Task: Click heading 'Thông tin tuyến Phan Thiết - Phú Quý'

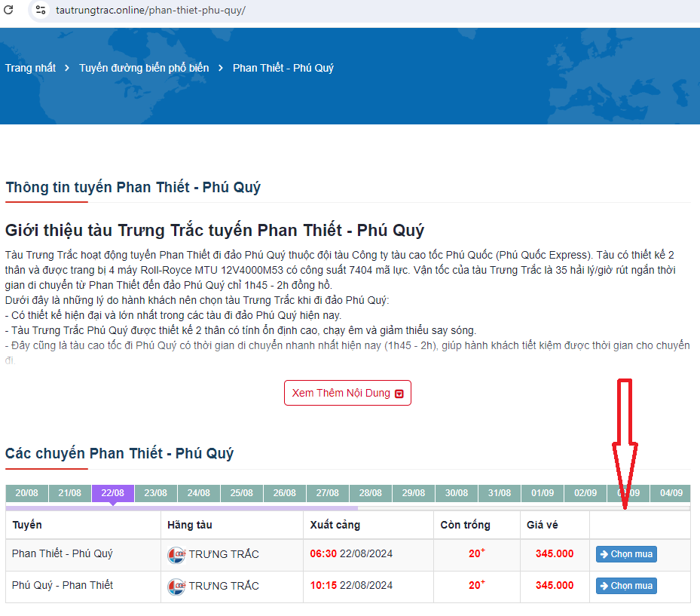Action: pos(133,187)
